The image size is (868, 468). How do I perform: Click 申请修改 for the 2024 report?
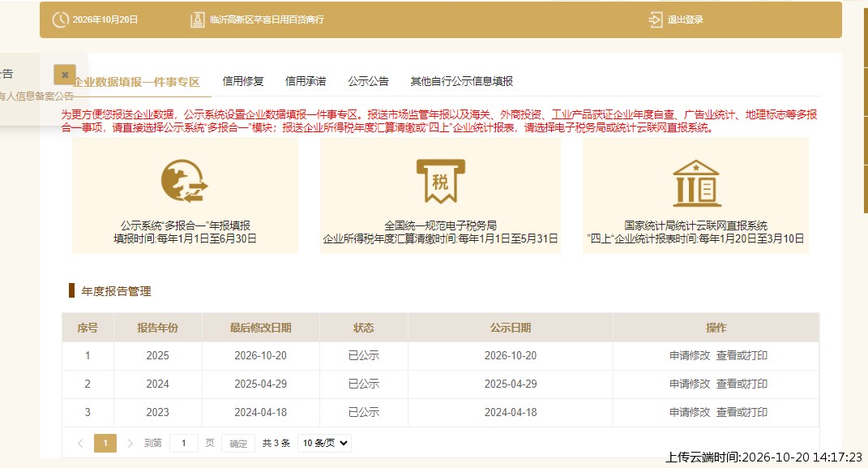[689, 384]
